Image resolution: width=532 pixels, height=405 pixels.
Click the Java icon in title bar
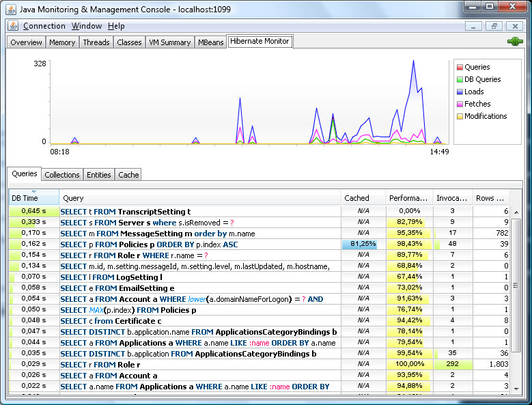click(x=12, y=9)
